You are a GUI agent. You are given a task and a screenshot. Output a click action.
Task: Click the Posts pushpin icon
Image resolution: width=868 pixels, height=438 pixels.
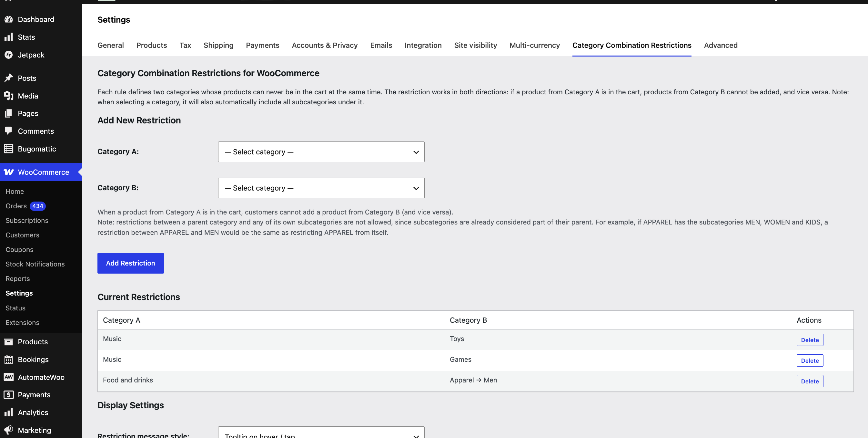click(9, 78)
